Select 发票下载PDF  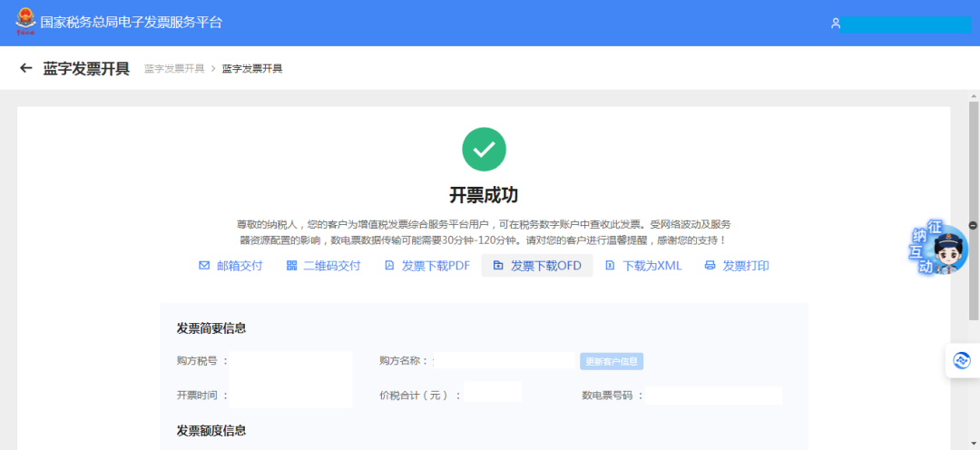(427, 266)
